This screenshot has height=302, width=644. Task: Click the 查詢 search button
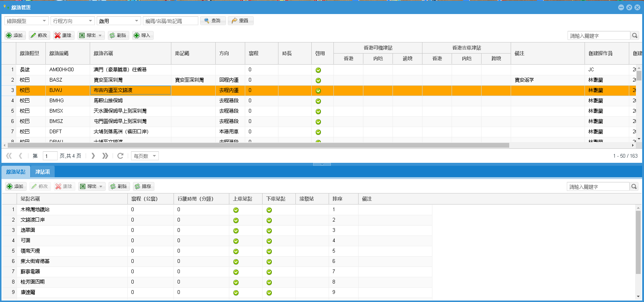212,21
